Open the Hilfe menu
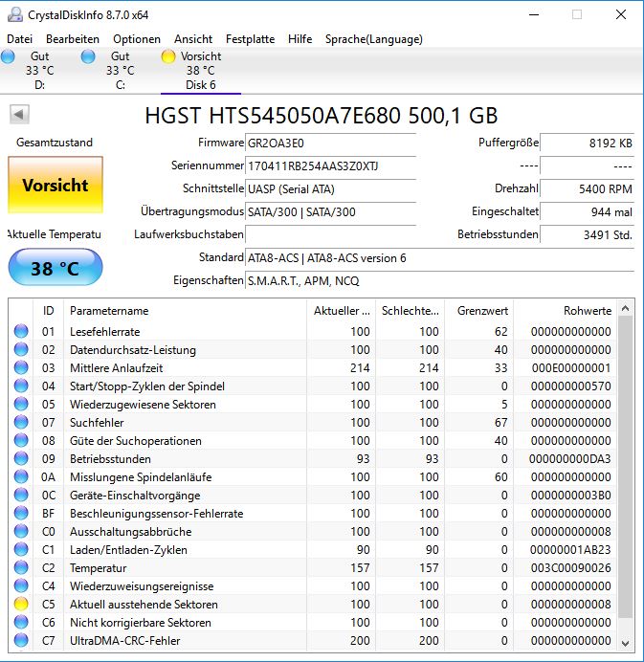The image size is (644, 662). 300,39
